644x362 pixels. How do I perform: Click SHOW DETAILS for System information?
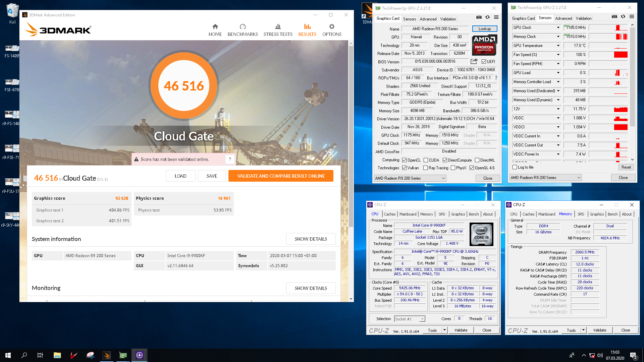pyautogui.click(x=311, y=239)
